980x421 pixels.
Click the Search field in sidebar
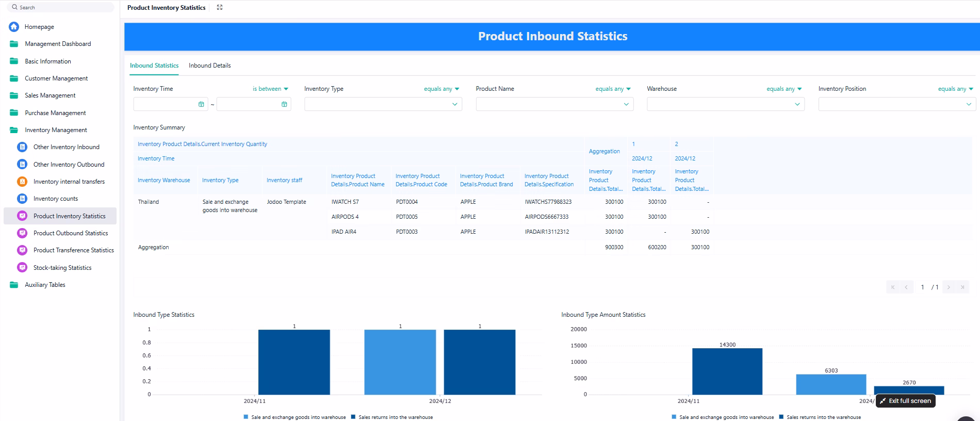[62, 7]
